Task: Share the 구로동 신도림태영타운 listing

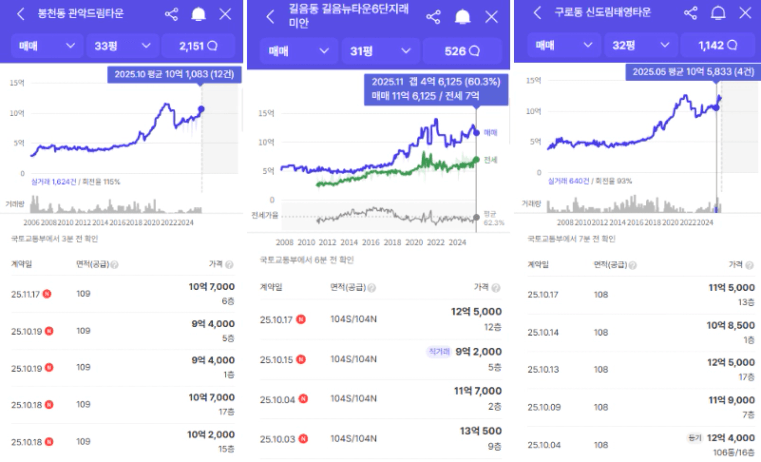Action: tap(691, 13)
